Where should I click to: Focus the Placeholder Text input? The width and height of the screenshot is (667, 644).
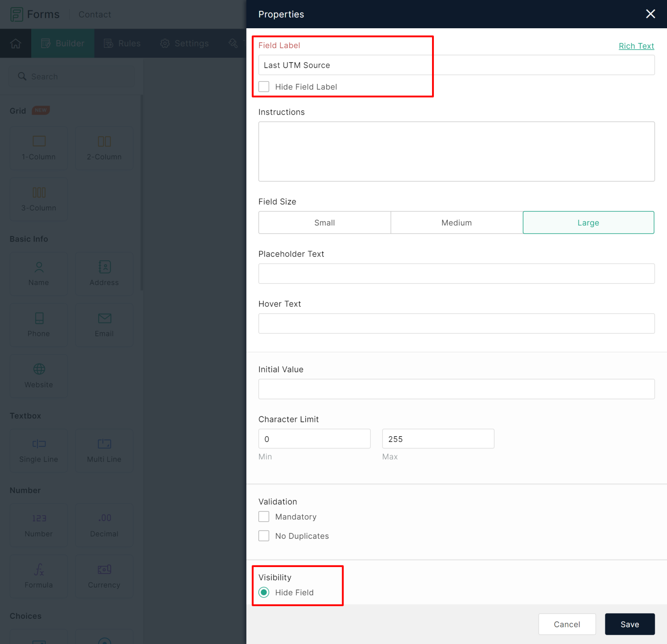click(456, 274)
